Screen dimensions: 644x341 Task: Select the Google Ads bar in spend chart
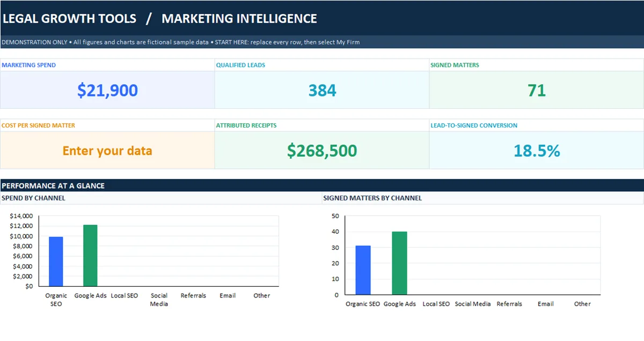[x=90, y=256]
